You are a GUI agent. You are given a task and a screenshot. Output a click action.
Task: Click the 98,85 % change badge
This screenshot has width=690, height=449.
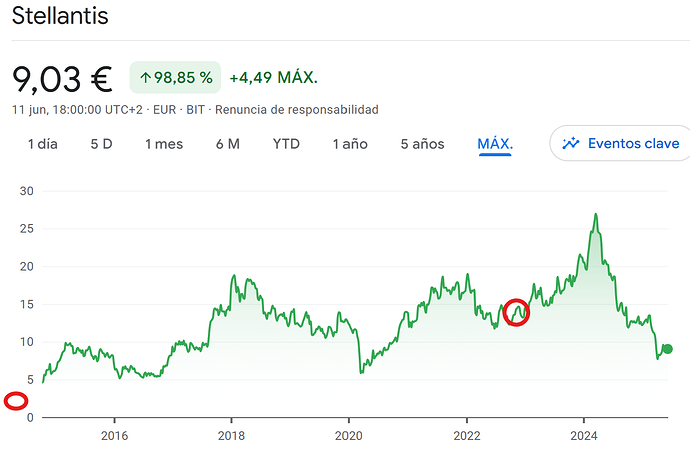(175, 77)
